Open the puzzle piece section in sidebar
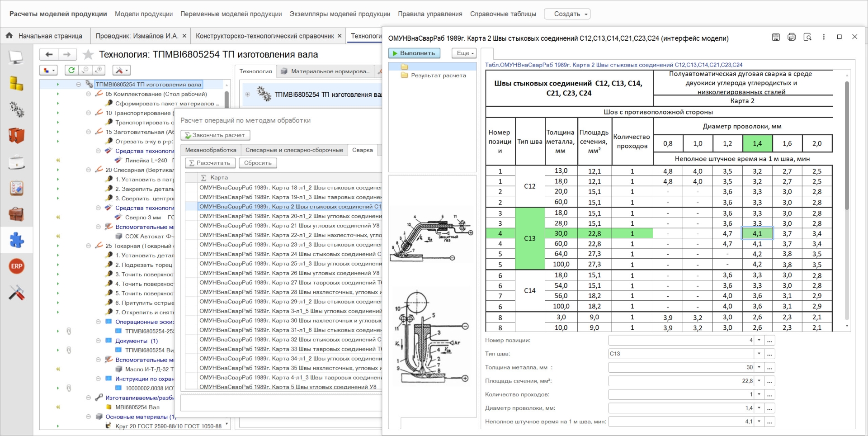 pyautogui.click(x=17, y=240)
